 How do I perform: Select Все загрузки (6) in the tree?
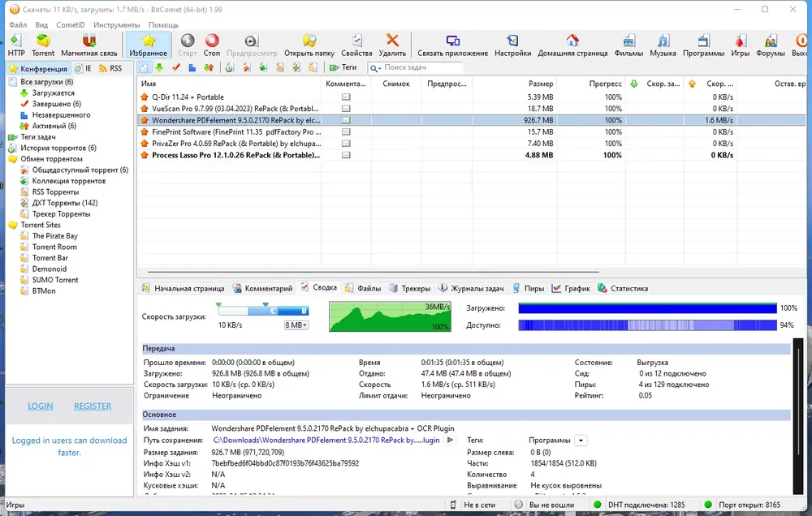(46, 82)
